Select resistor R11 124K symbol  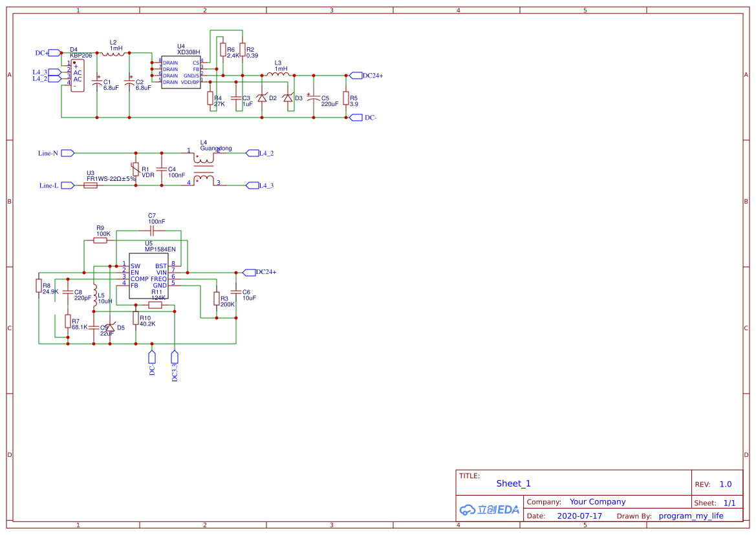click(x=155, y=305)
